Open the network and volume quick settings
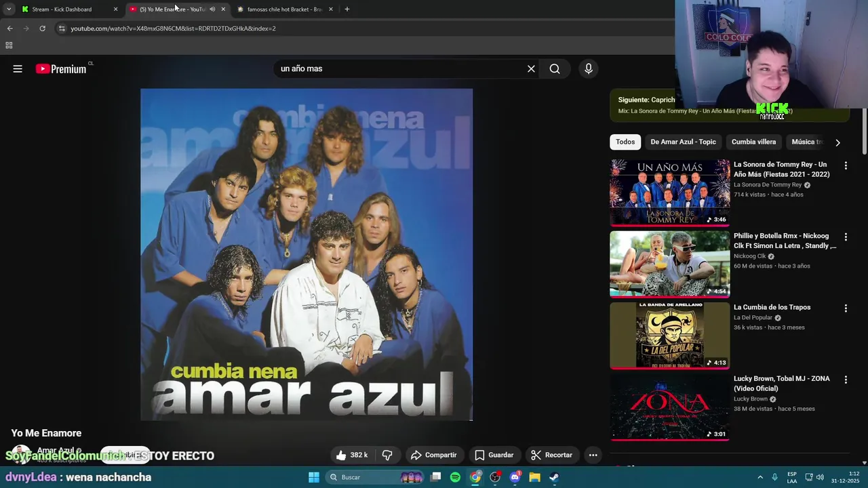 coord(814,477)
